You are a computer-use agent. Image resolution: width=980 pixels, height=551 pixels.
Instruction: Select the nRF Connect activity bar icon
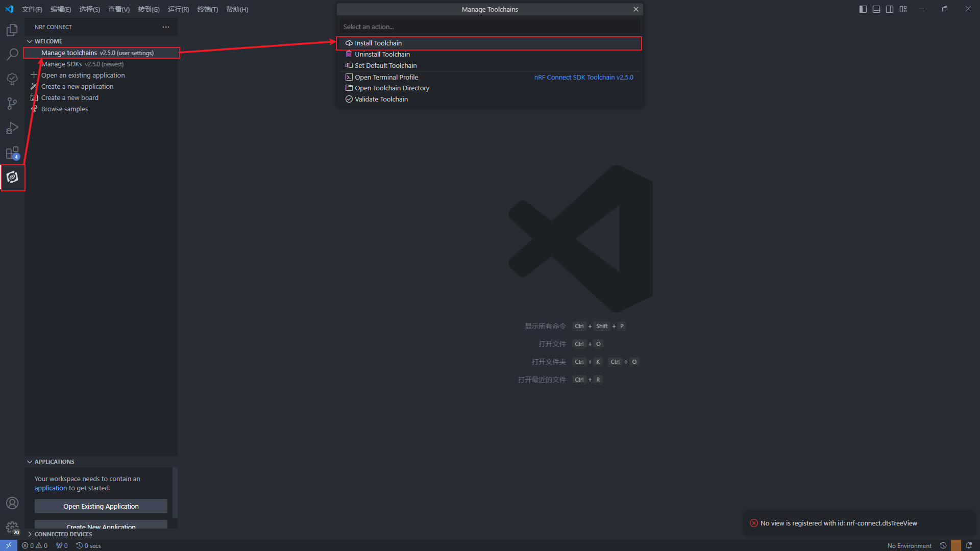point(12,177)
